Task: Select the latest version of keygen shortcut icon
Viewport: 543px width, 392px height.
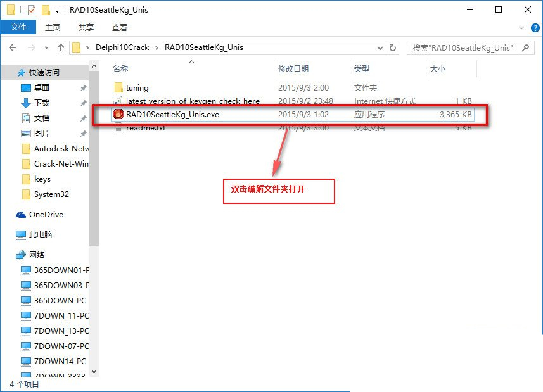Action: tap(118, 101)
